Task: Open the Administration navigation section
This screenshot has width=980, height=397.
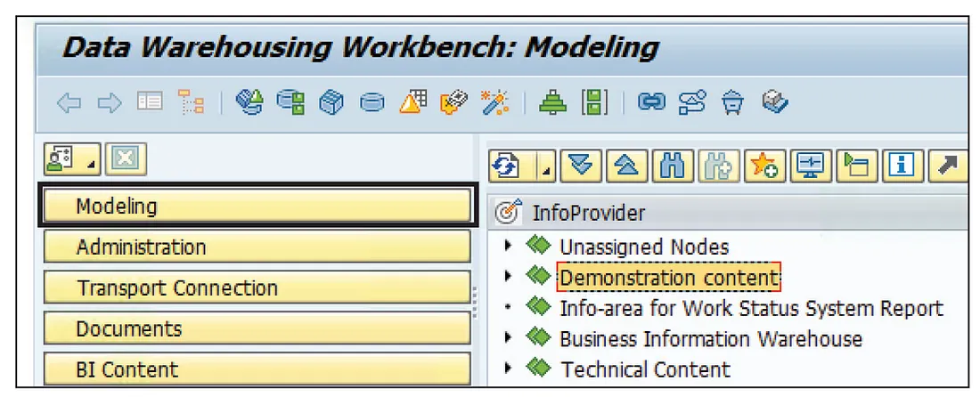Action: [257, 247]
